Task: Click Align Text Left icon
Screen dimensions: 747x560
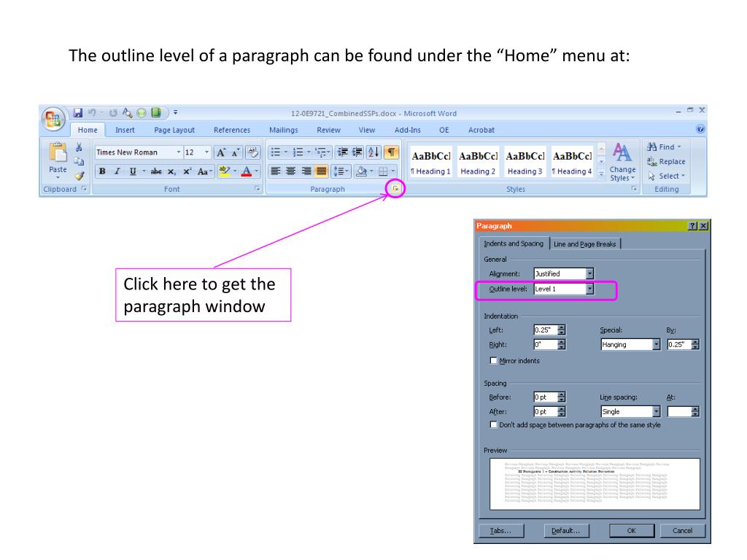Action: 275,171
